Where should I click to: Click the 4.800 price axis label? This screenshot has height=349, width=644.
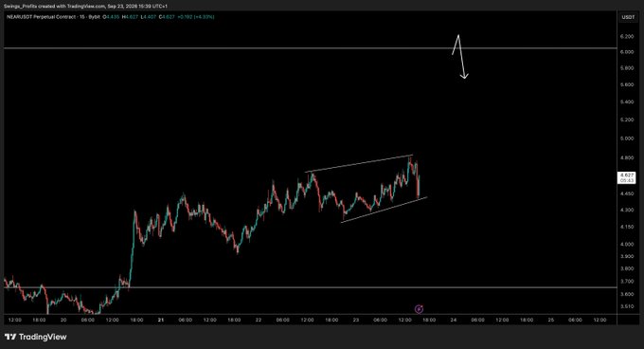coord(627,157)
